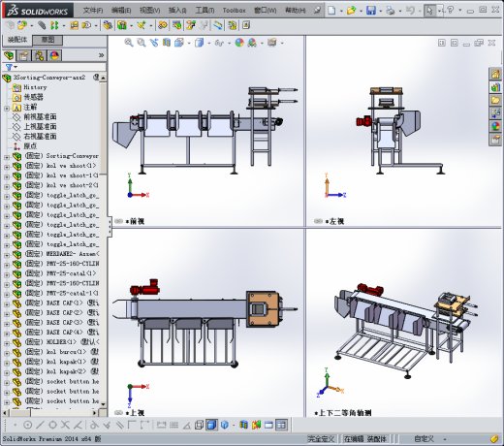Toggle four view viewport layout icon
Viewport: 504px width, 446px height.
pyautogui.click(x=281, y=425)
